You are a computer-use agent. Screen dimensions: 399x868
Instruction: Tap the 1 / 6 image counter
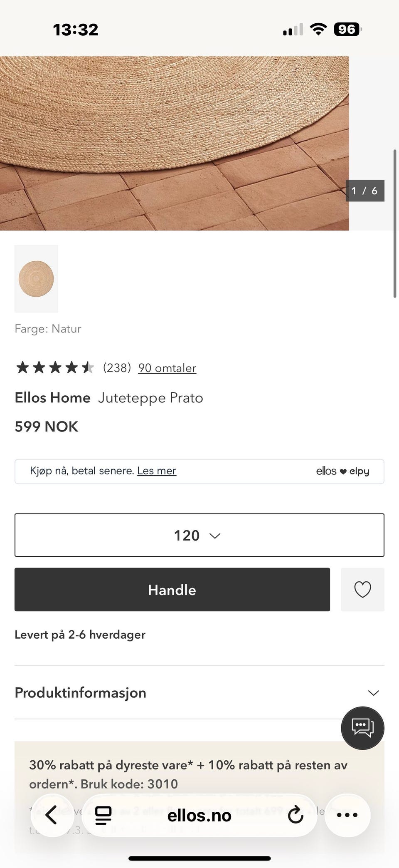pos(365,191)
